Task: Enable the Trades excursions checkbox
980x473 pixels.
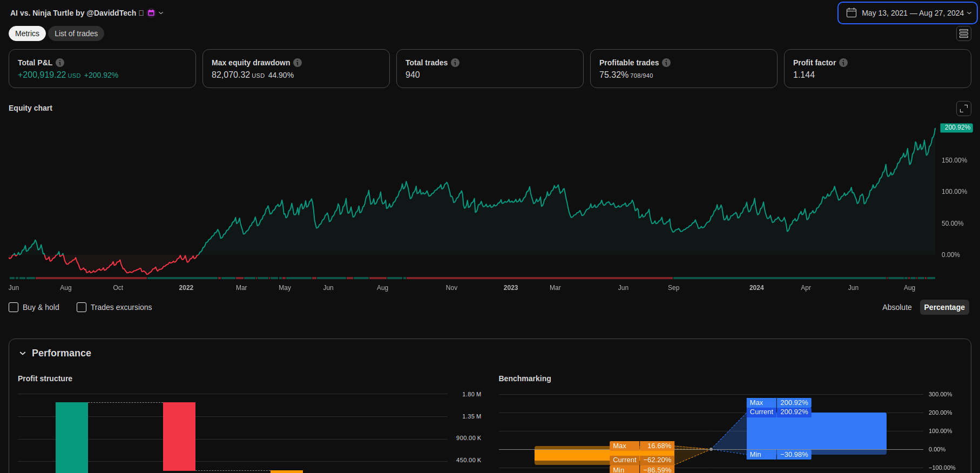Action: click(82, 307)
